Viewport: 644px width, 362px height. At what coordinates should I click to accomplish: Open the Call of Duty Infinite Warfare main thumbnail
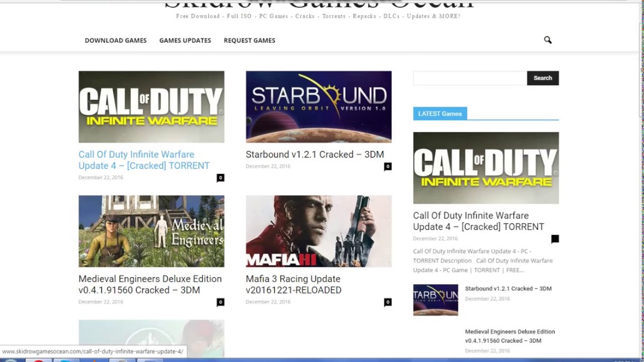point(151,107)
